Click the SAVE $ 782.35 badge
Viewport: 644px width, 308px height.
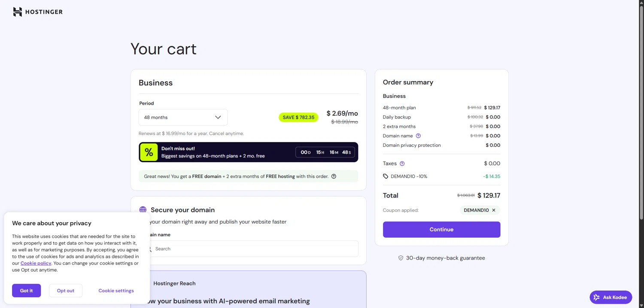pos(298,118)
